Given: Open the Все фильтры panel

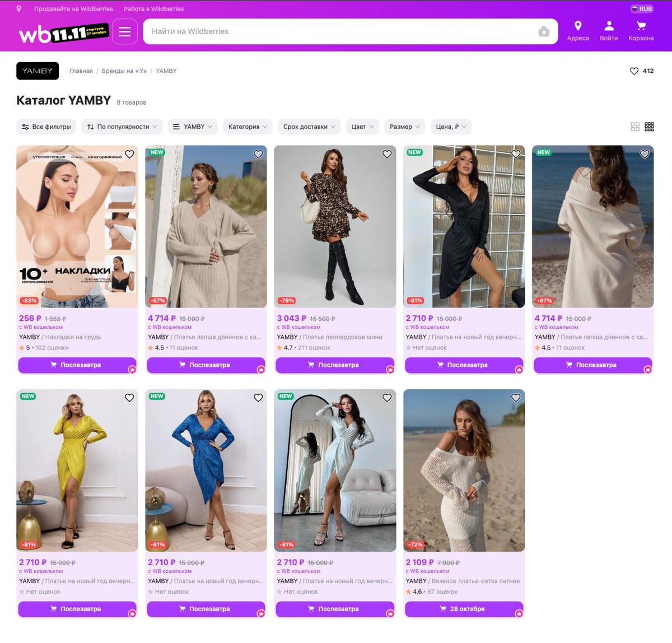Looking at the screenshot, I should point(46,127).
